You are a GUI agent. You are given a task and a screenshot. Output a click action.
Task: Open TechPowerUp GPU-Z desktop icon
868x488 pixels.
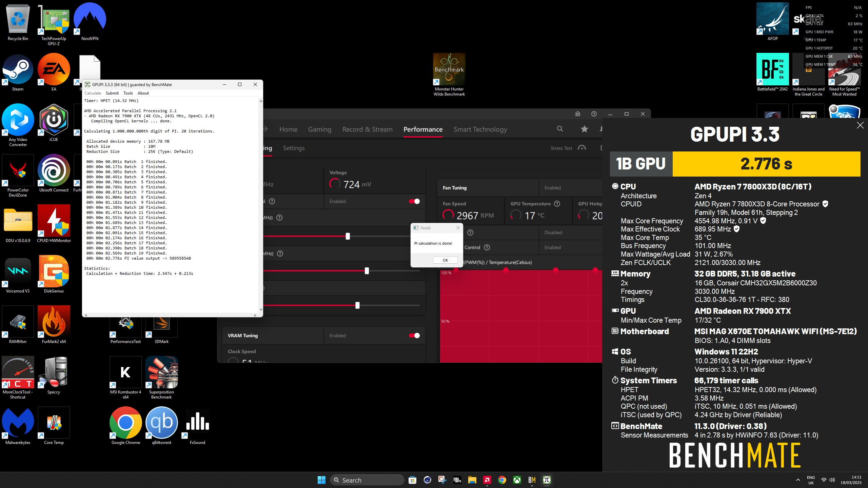click(x=54, y=24)
